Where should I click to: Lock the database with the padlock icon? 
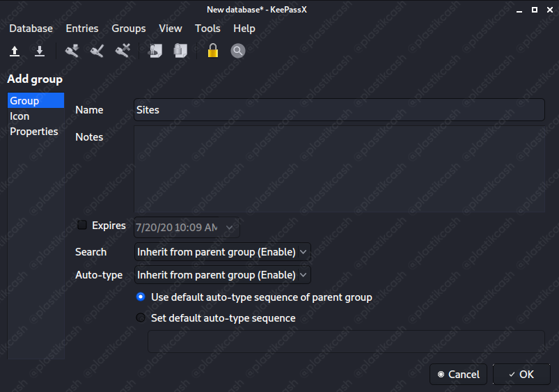tap(212, 51)
